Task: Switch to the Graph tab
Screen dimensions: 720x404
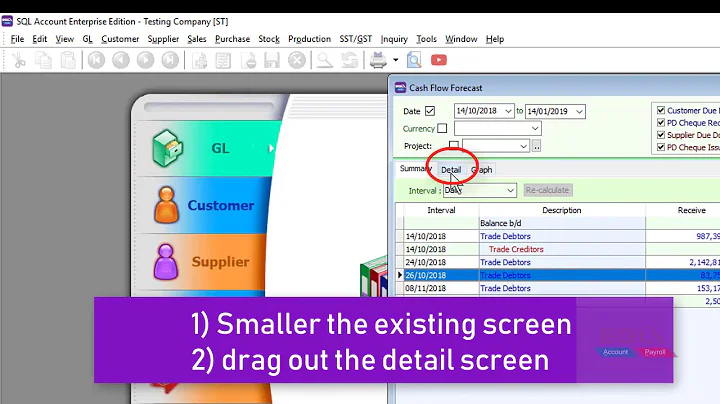Action: (x=481, y=169)
